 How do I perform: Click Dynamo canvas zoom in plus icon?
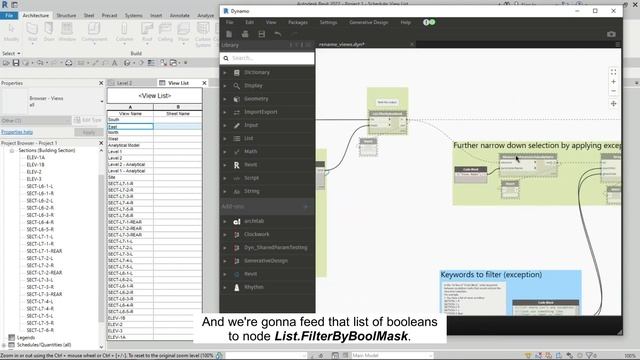(x=613, y=82)
